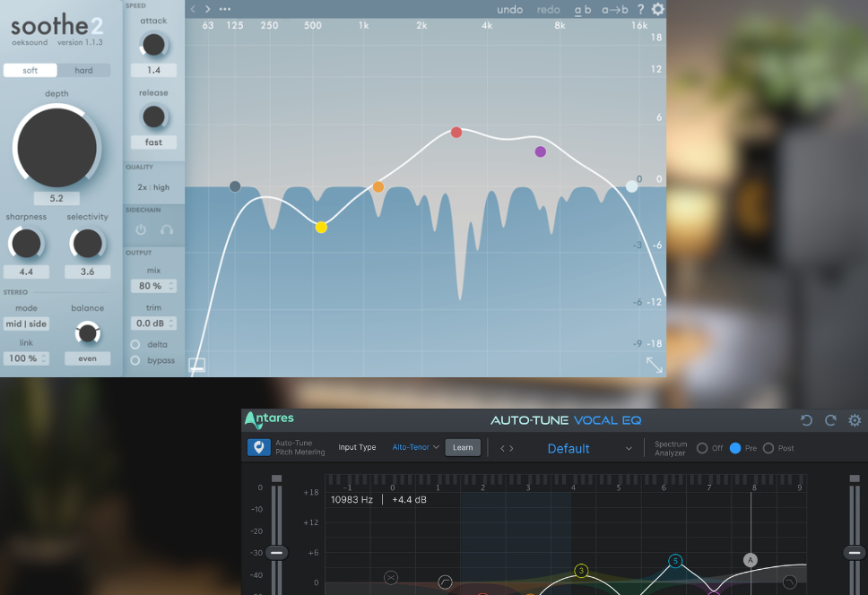Open Vocal EQ settings gear
The height and width of the screenshot is (595, 868).
click(x=855, y=420)
